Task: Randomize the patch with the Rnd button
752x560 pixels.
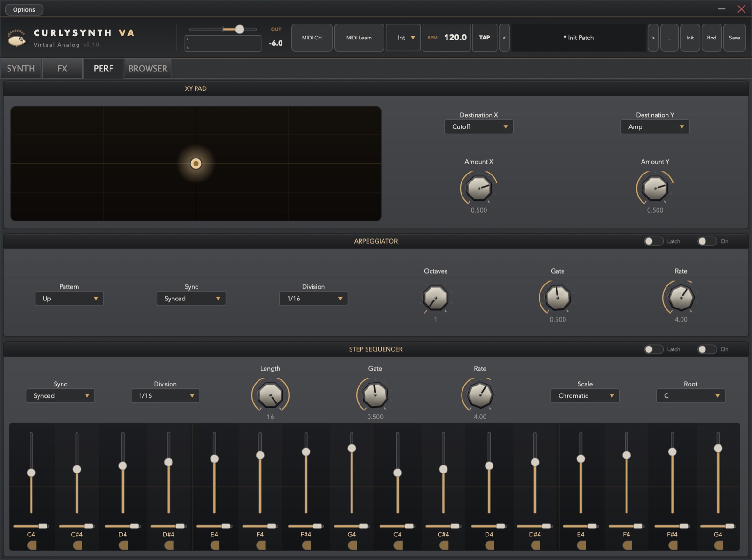Action: pyautogui.click(x=712, y=38)
